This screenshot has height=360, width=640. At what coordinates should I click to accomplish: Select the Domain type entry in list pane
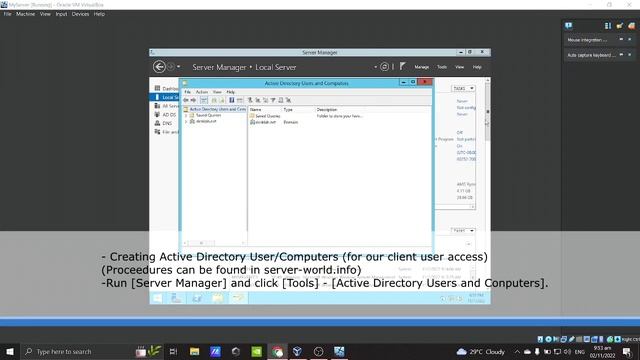[x=291, y=122]
